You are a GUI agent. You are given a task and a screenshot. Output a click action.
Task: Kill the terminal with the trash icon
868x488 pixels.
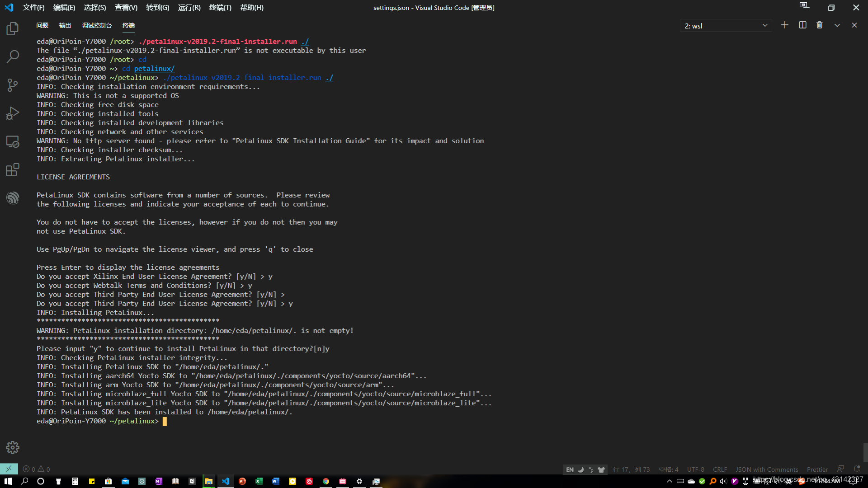[820, 25]
